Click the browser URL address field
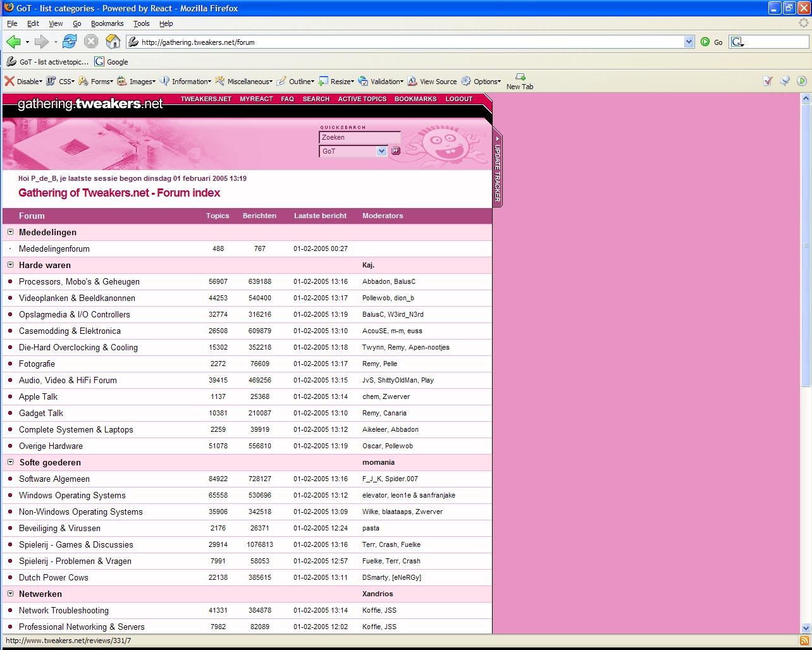Image resolution: width=812 pixels, height=650 pixels. tap(405, 42)
